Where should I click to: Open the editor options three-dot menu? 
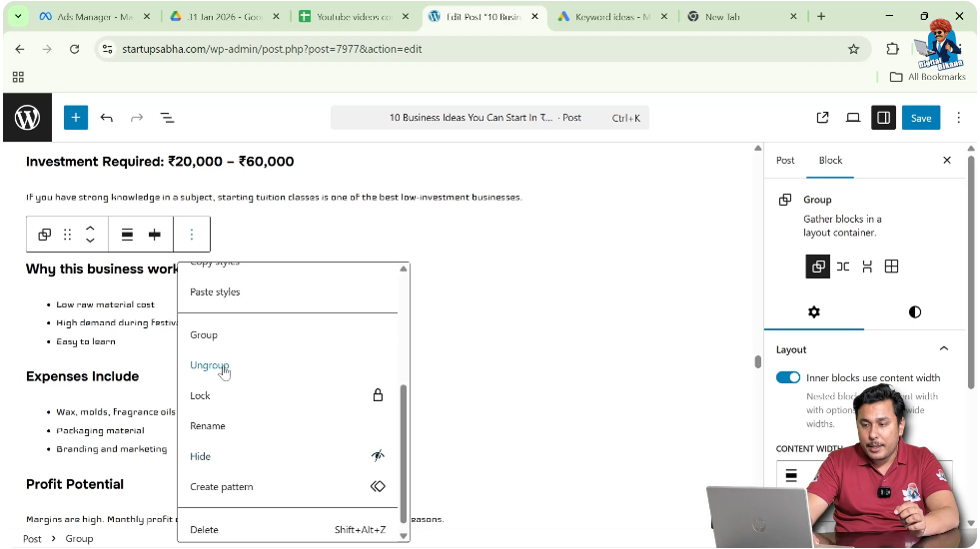point(958,118)
